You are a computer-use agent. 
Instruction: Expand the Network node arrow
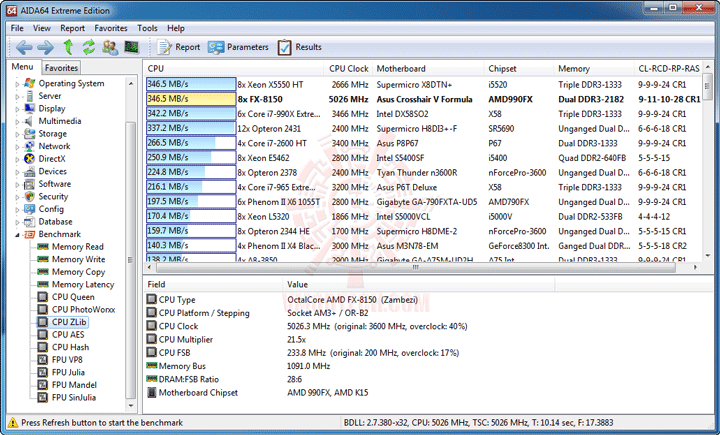click(x=17, y=147)
